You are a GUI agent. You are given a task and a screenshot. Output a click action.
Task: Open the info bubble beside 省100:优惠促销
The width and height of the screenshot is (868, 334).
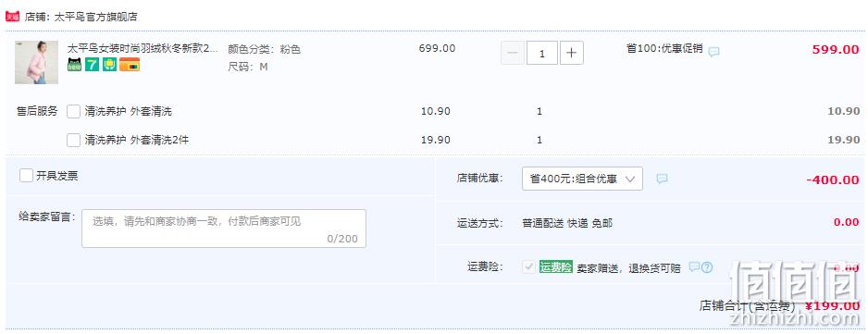(x=714, y=52)
